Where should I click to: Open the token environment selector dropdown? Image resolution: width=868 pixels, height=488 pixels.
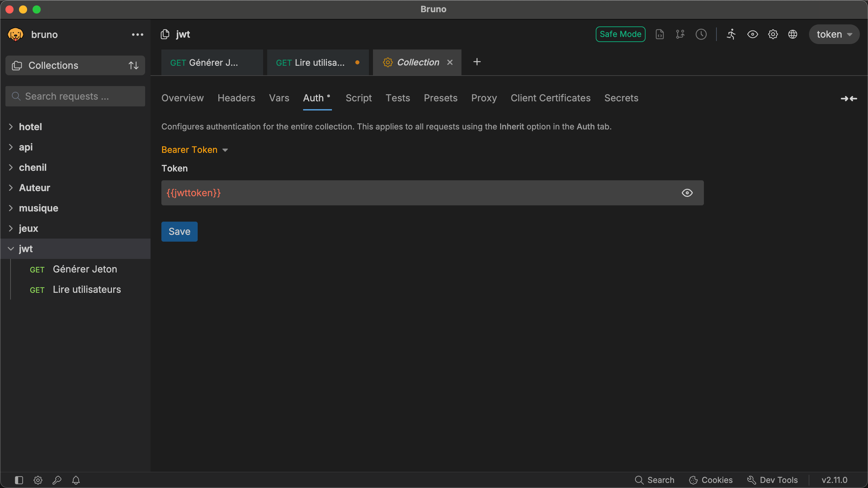click(x=834, y=34)
